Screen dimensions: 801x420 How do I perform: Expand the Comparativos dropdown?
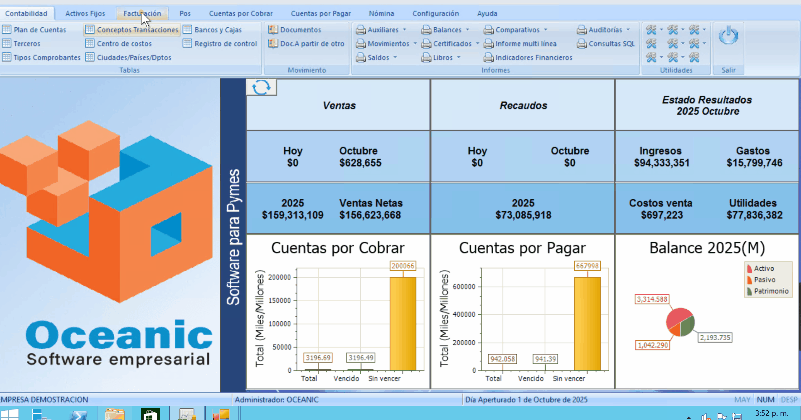[520, 30]
